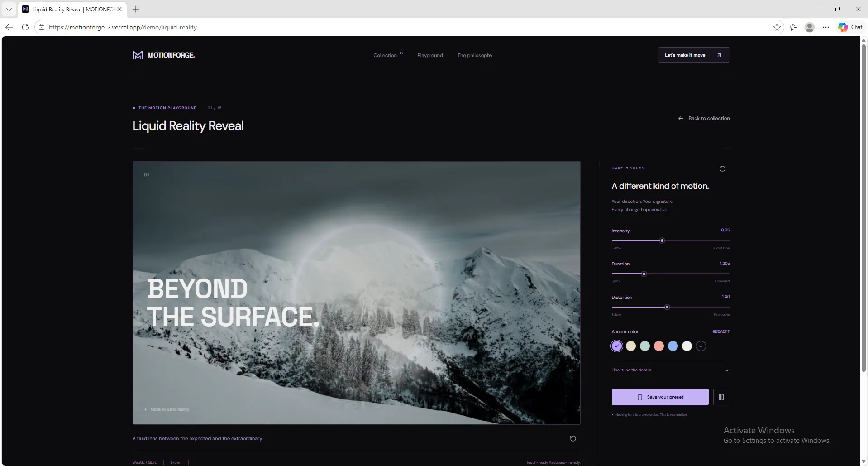Pause the animation
This screenshot has width=868, height=466.
pos(721,397)
